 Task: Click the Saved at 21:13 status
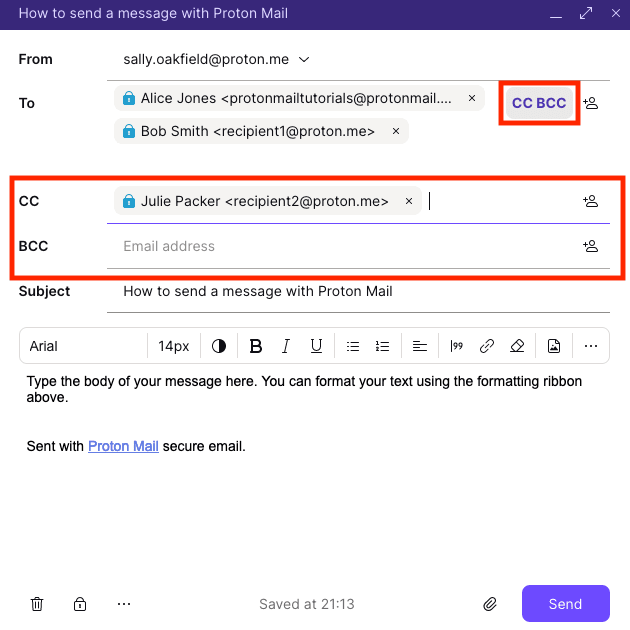(307, 604)
